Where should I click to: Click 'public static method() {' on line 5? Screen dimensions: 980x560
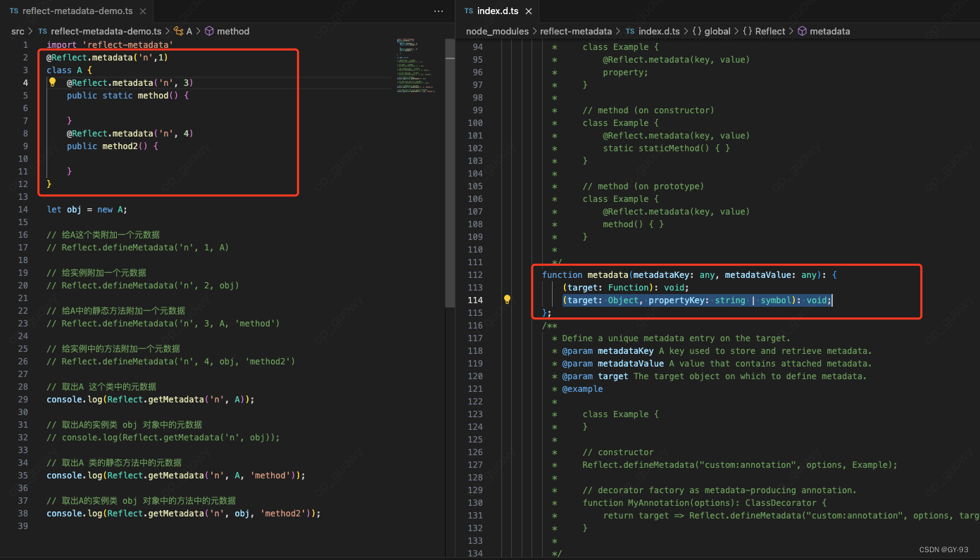click(x=128, y=95)
